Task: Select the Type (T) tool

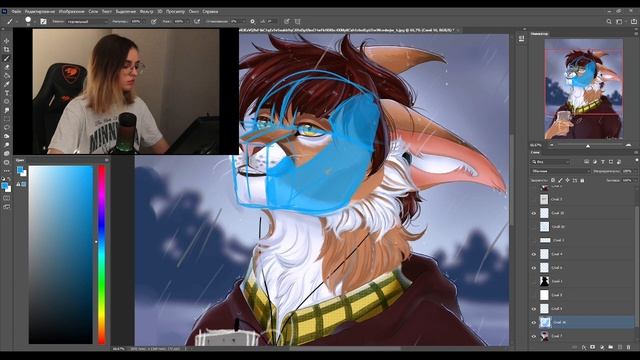Action: coord(7,93)
